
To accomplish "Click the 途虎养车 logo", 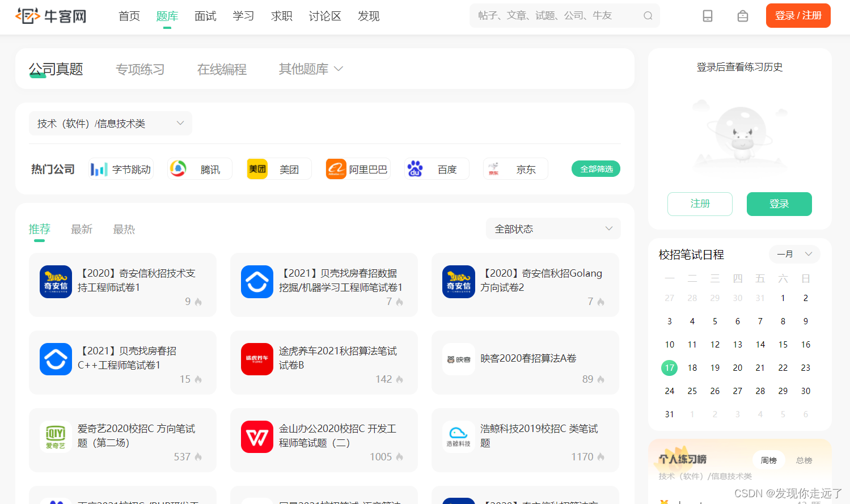I will (x=257, y=359).
